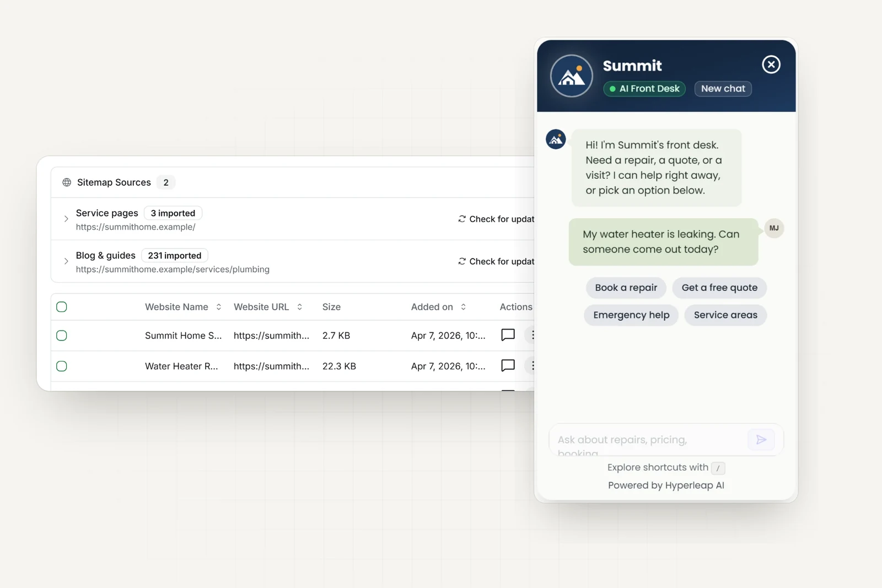Click refresh icon for Service pages

coord(462,219)
